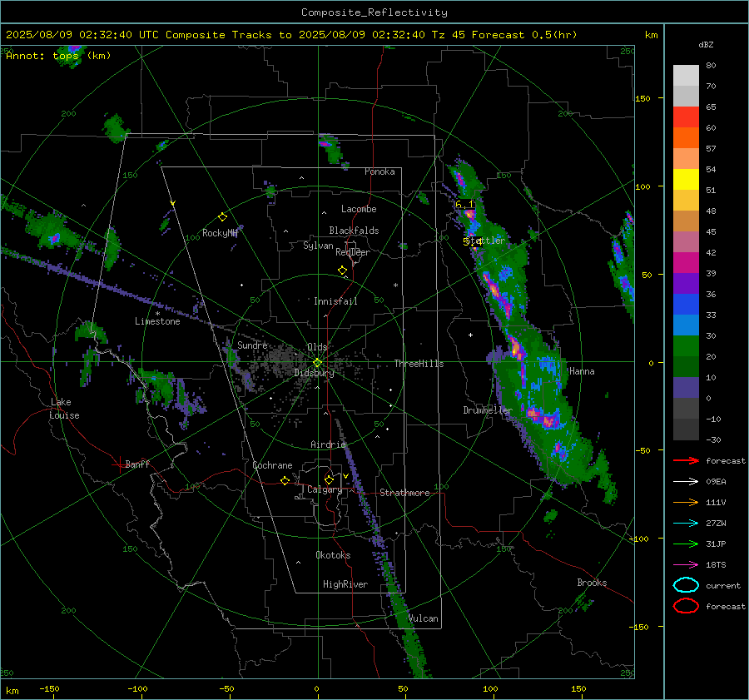Click the storm top label 6.1
Image resolution: width=749 pixels, height=700 pixels.
pos(464,205)
